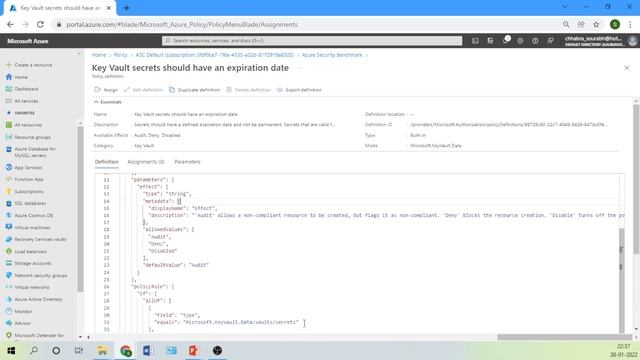Viewport: 640px width, 360px height.
Task: Click the "policyRule" line in code
Action: 153,287
